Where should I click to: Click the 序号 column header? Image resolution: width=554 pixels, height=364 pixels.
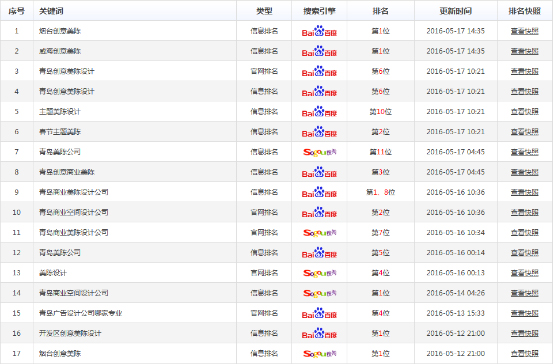pos(17,11)
